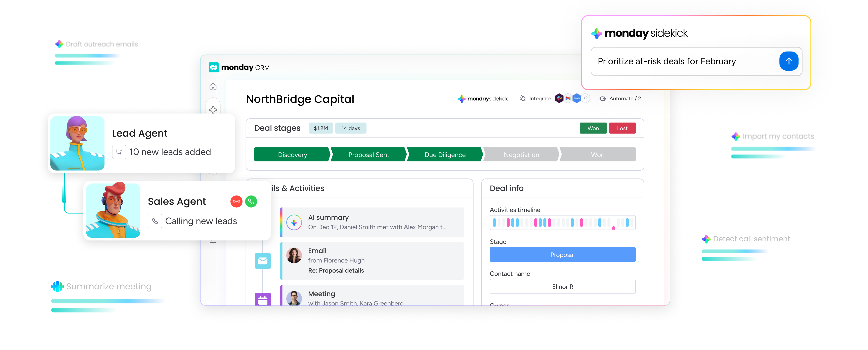The height and width of the screenshot is (350, 868).
Task: Mark deal as Lost
Action: pos(622,128)
